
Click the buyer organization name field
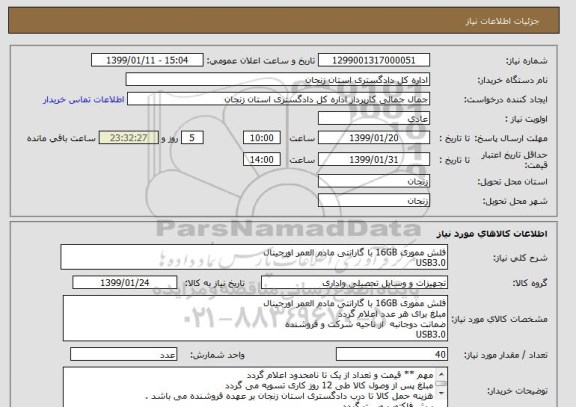pyautogui.click(x=278, y=80)
